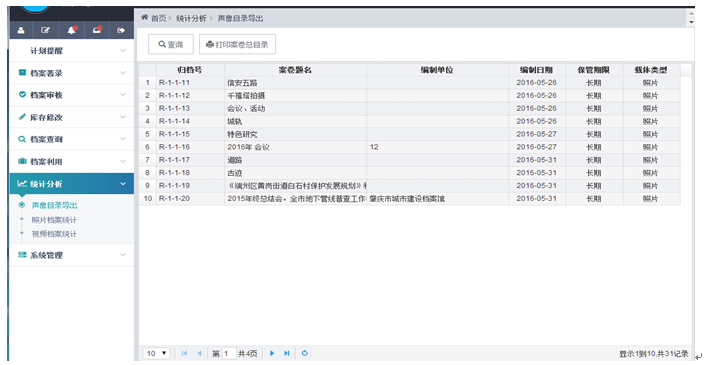Click the edit pencil icon in top bar
The image size is (705, 365).
tap(45, 30)
